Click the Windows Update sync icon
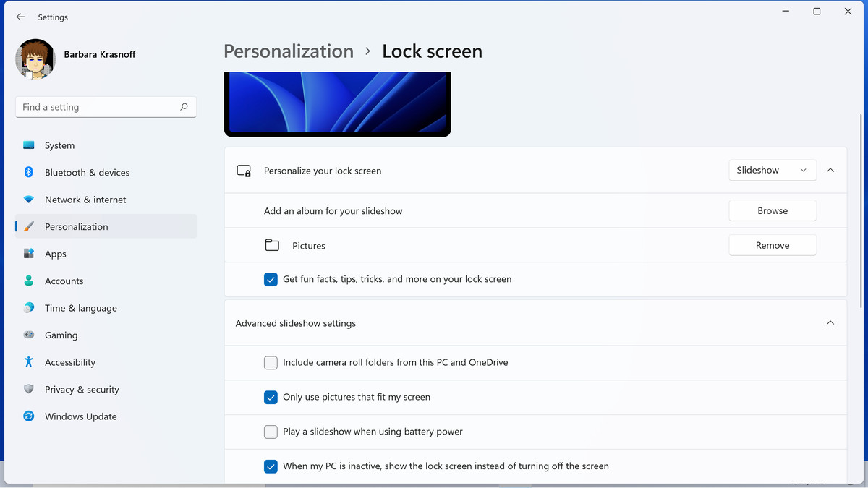 29,416
